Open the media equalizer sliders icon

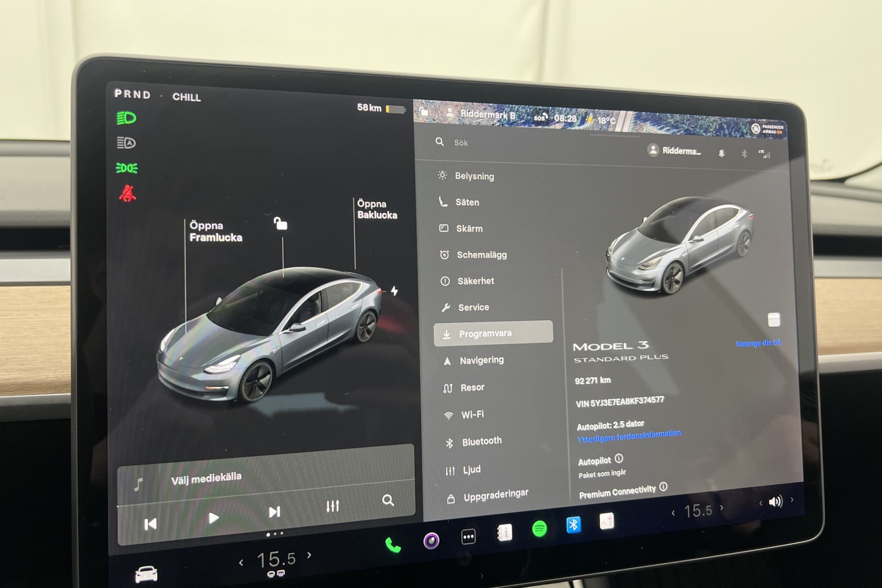(x=333, y=506)
